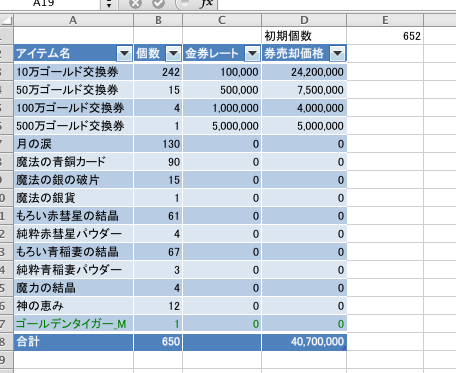Open the 個数 filter dropdown
The height and width of the screenshot is (373, 456).
click(x=173, y=53)
